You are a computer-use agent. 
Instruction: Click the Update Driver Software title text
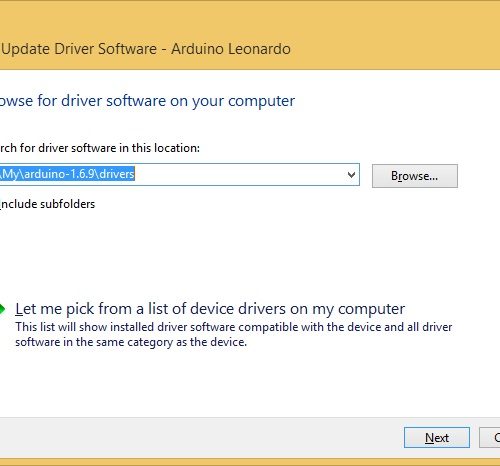click(79, 49)
